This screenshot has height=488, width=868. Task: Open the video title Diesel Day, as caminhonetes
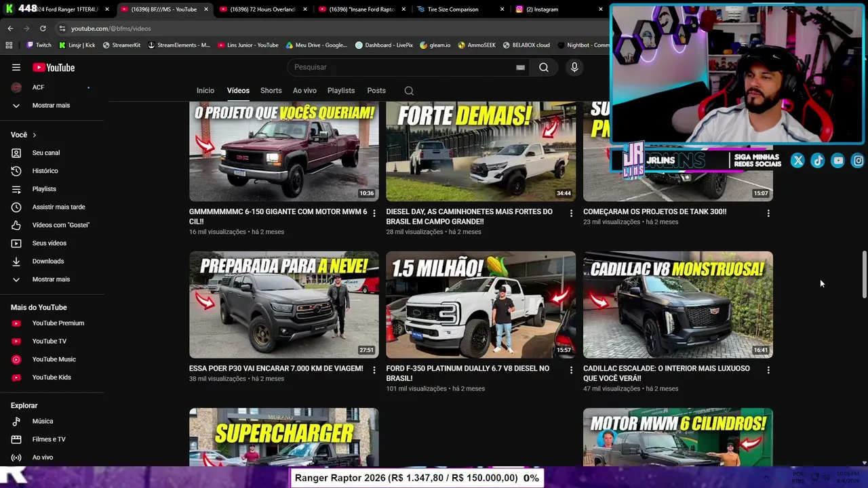pyautogui.click(x=469, y=217)
